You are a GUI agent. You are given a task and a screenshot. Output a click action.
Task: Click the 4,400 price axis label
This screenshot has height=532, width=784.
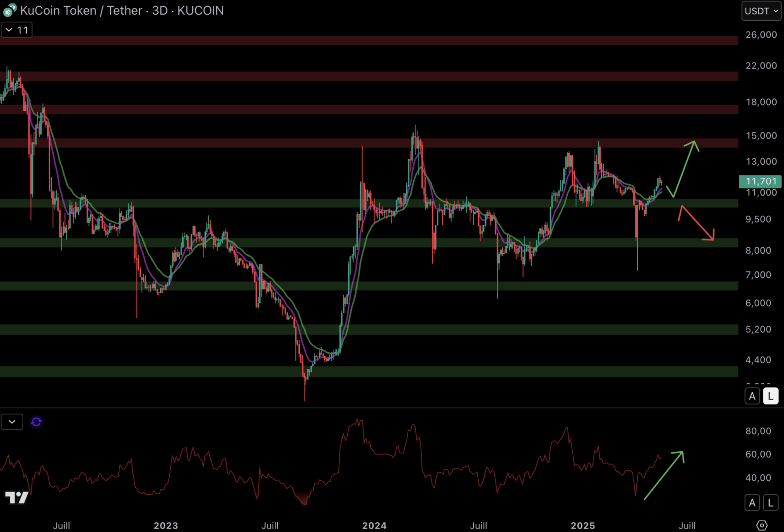pos(759,360)
